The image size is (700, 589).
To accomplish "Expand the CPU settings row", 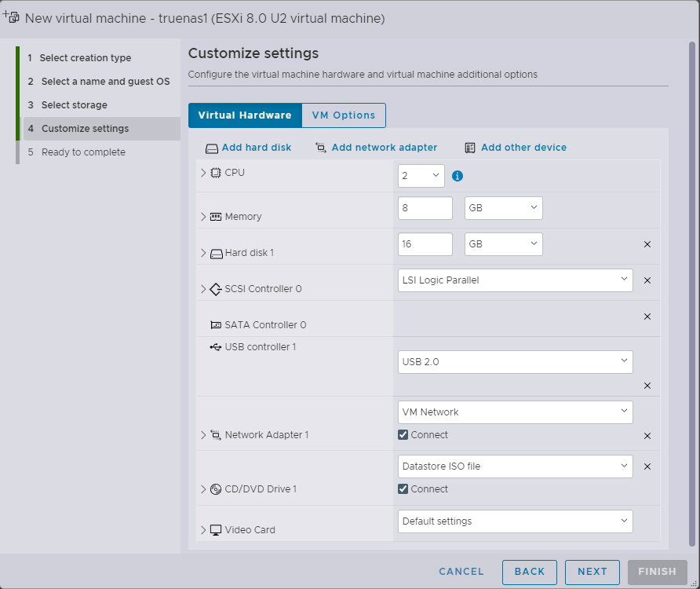I will coord(204,173).
